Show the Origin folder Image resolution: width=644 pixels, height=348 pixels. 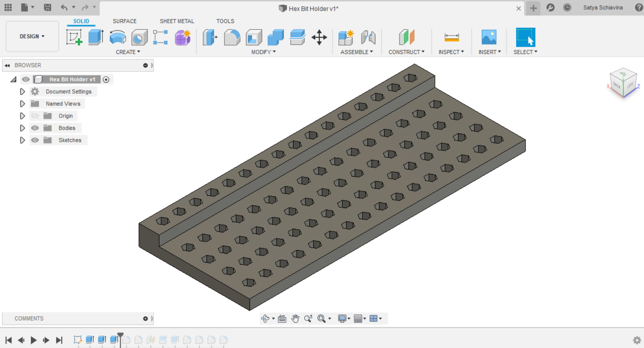[35, 115]
